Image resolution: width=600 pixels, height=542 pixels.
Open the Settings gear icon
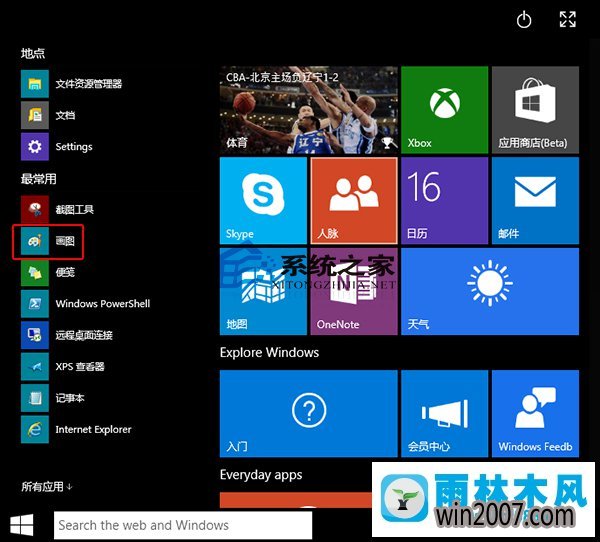pyautogui.click(x=35, y=147)
